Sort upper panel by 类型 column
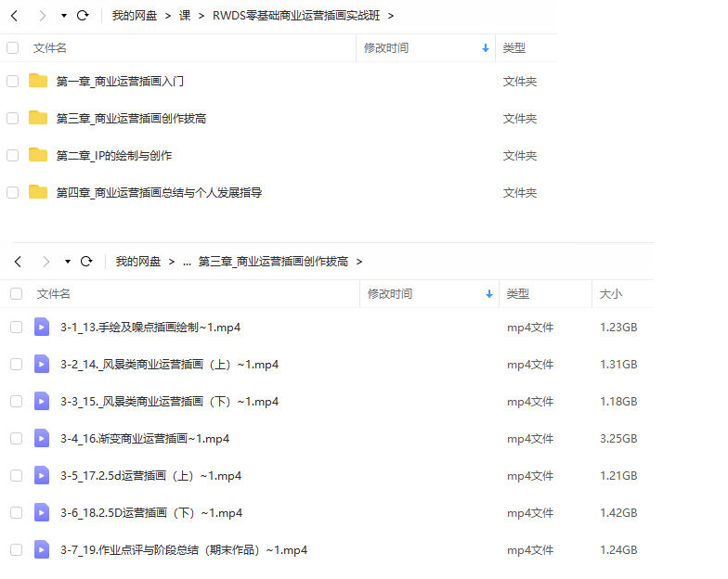Screen dimensions: 728x579 tap(514, 48)
